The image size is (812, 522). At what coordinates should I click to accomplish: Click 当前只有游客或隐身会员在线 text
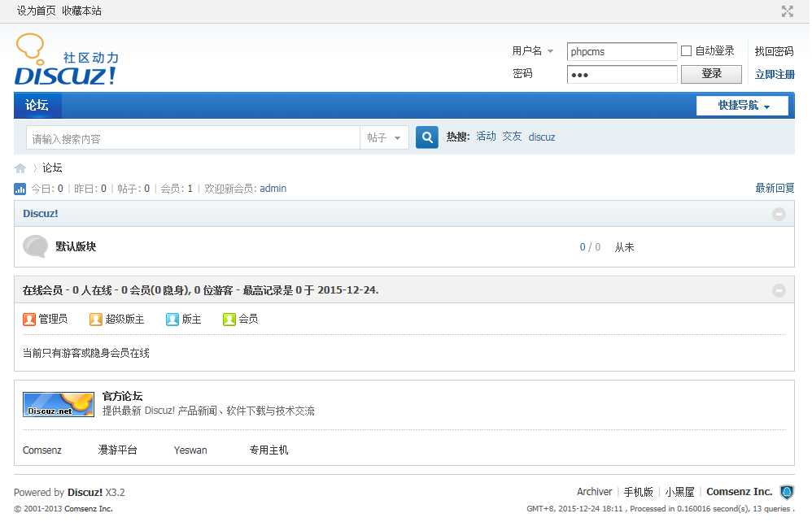coord(86,353)
